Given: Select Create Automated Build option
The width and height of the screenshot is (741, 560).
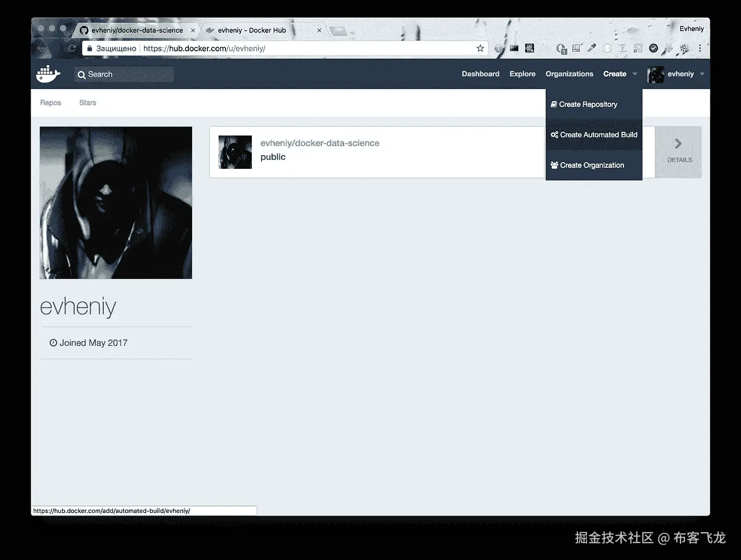Looking at the screenshot, I should point(594,135).
